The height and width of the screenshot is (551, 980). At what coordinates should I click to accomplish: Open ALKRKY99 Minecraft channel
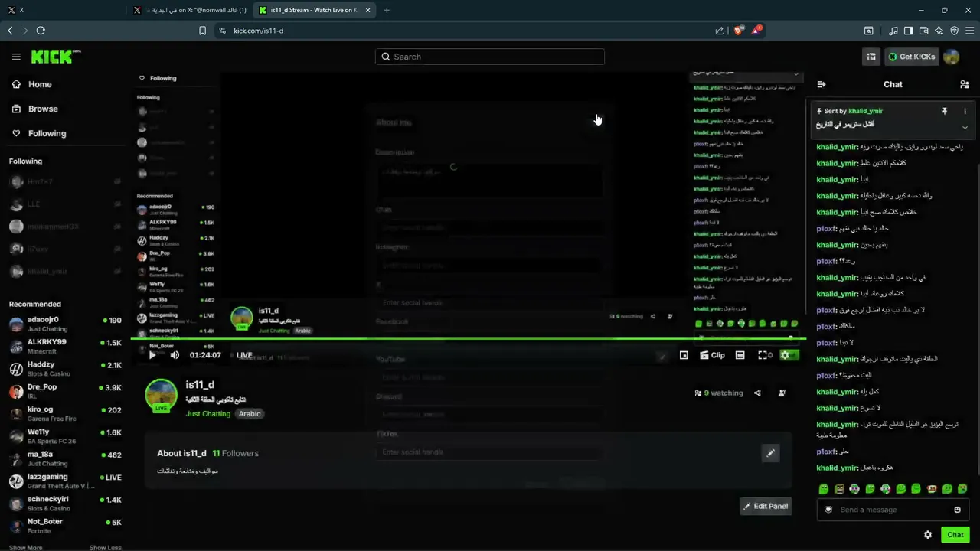[65, 346]
